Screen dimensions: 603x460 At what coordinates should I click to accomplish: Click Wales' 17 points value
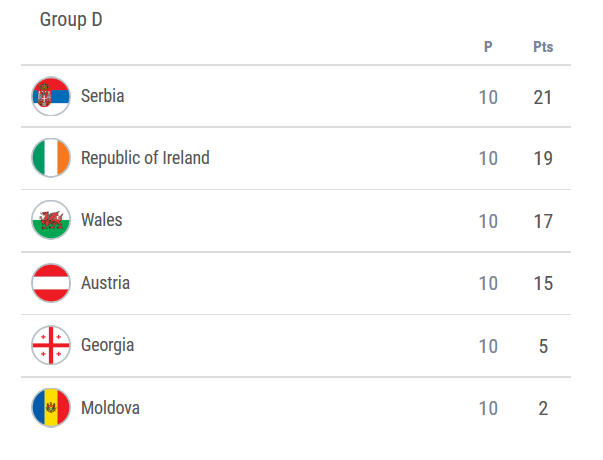point(543,221)
